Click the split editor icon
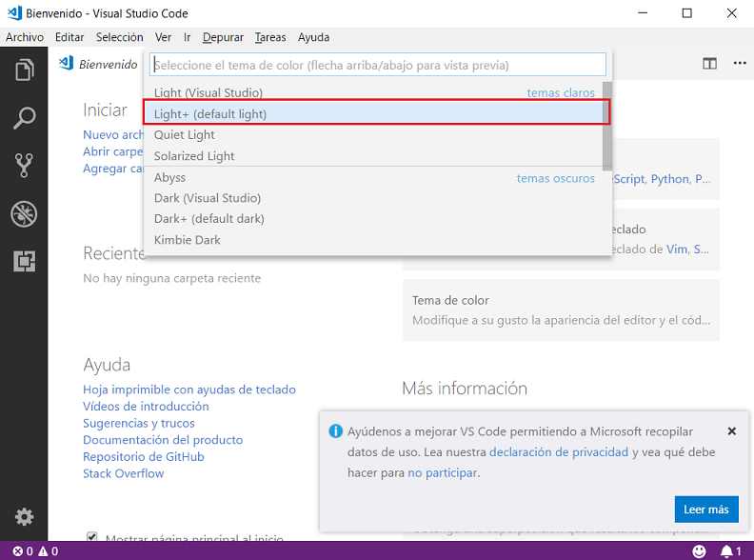Screen dimensions: 754x560 [x=709, y=64]
